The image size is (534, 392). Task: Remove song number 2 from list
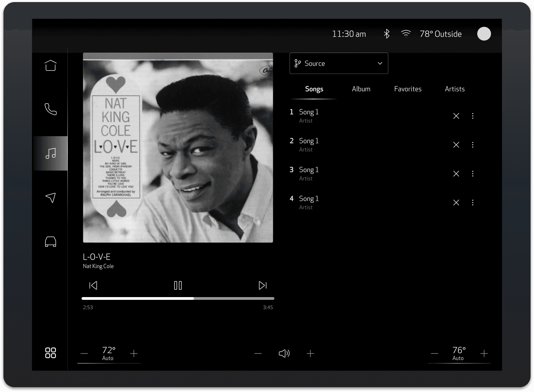[456, 145]
